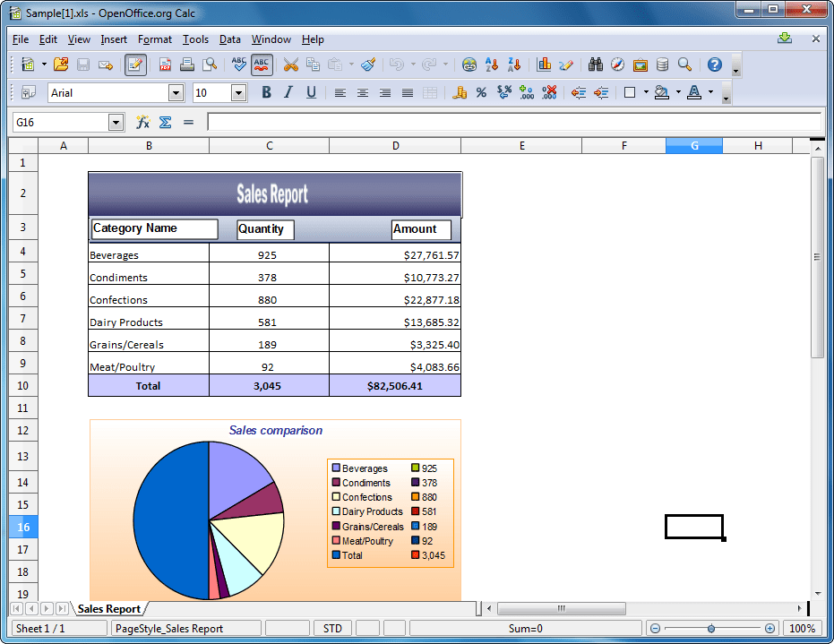Toggle Center Horizontally alignment
834x644 pixels.
tap(363, 92)
